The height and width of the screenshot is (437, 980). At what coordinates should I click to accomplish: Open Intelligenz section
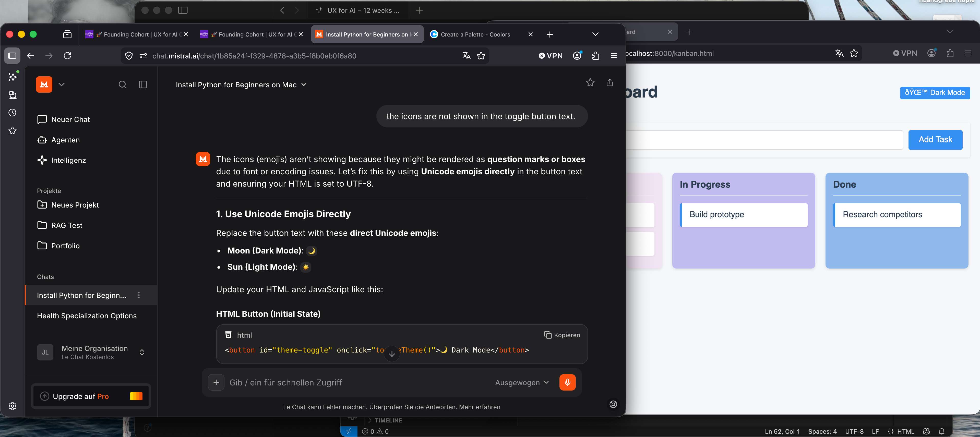pyautogui.click(x=62, y=160)
